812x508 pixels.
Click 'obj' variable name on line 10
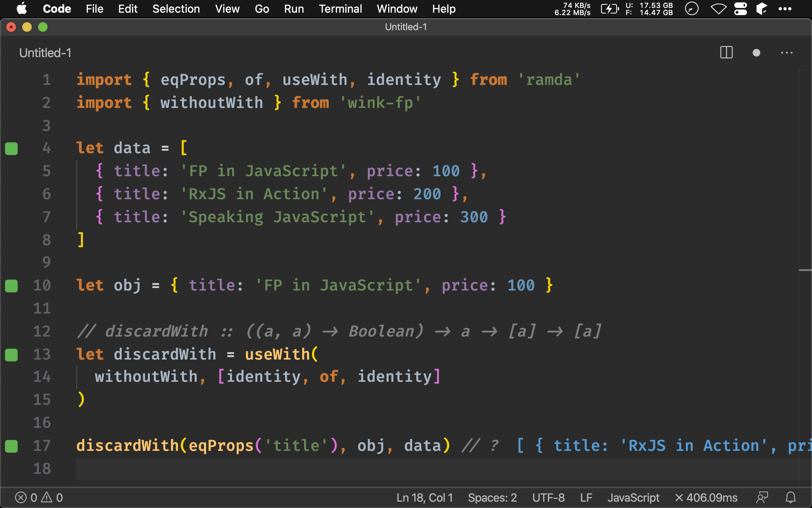127,285
